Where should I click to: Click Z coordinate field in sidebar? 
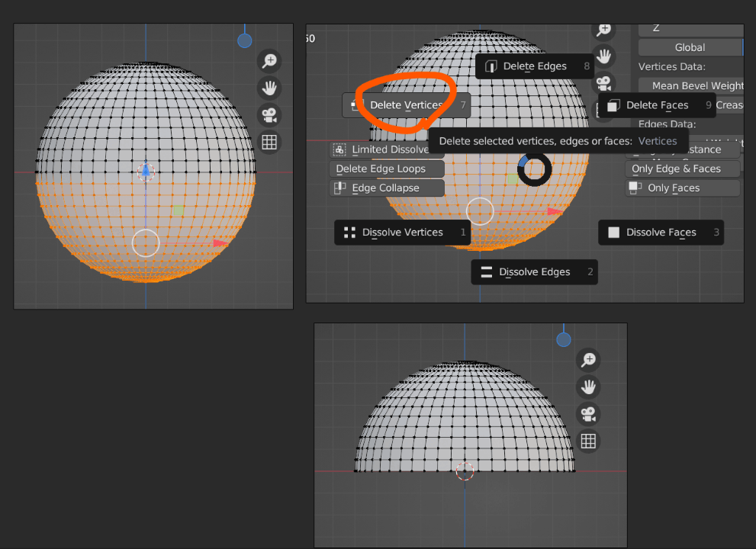click(x=691, y=29)
